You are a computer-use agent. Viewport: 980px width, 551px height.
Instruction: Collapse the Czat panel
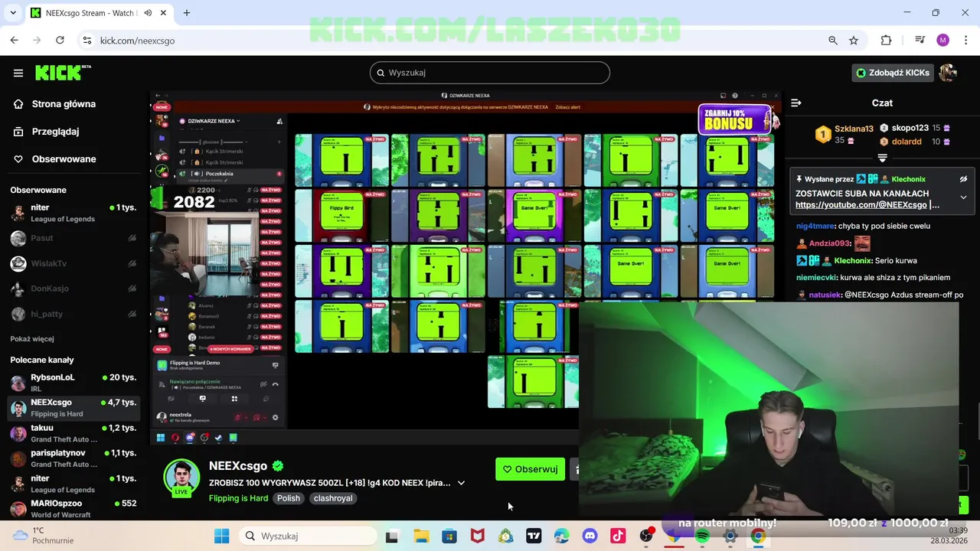pyautogui.click(x=796, y=103)
